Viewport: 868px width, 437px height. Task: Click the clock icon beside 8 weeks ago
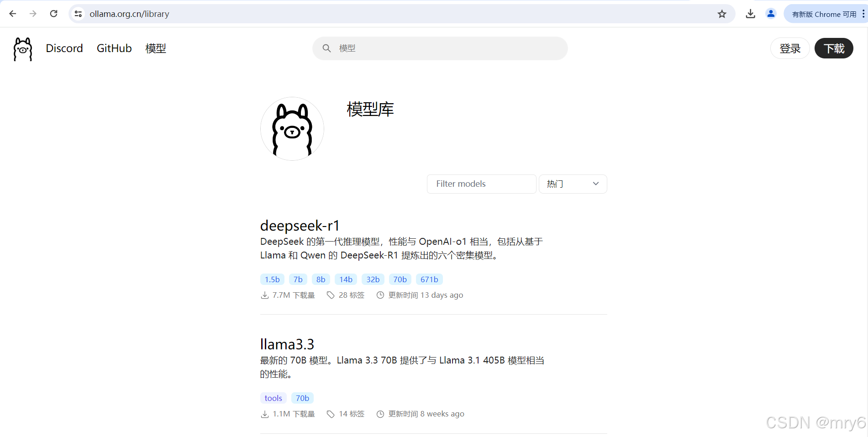point(380,414)
